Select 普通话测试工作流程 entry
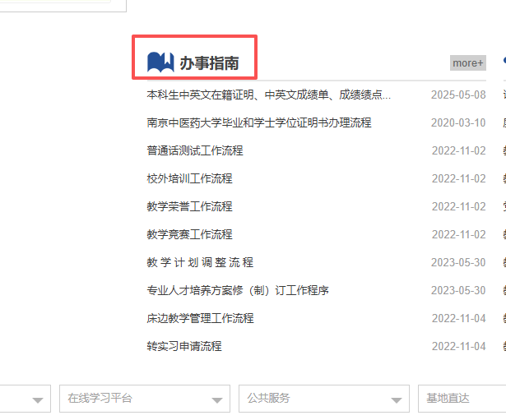 click(x=194, y=150)
